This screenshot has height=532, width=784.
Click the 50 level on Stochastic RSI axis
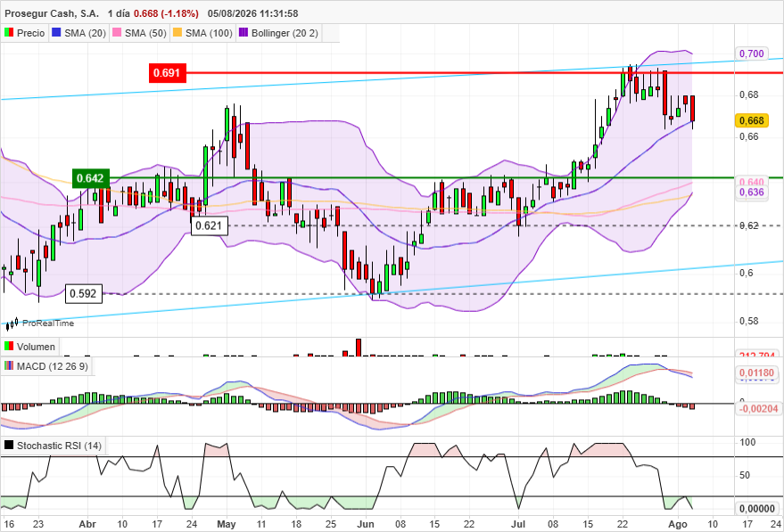pyautogui.click(x=745, y=475)
